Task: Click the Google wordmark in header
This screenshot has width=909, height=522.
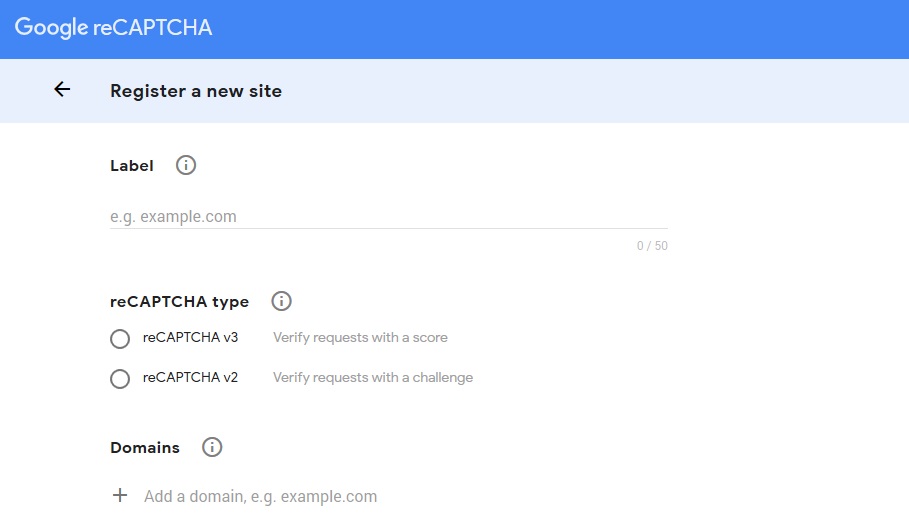Action: (x=51, y=27)
